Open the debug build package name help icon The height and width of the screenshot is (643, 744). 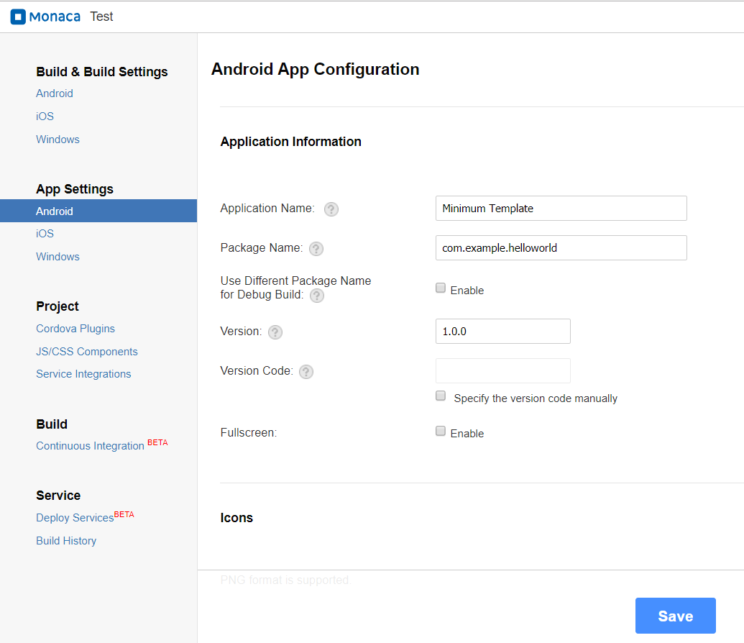coord(317,296)
